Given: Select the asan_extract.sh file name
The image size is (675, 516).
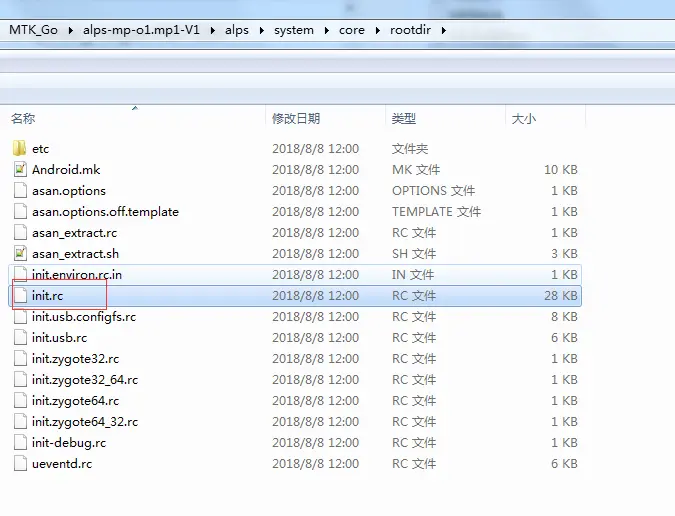Looking at the screenshot, I should point(75,254).
